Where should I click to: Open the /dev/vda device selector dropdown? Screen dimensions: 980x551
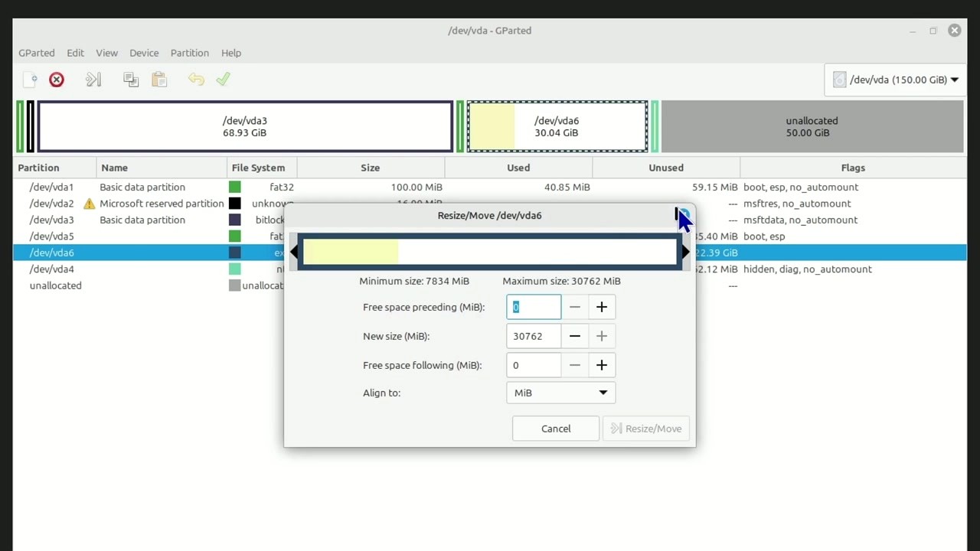(894, 79)
